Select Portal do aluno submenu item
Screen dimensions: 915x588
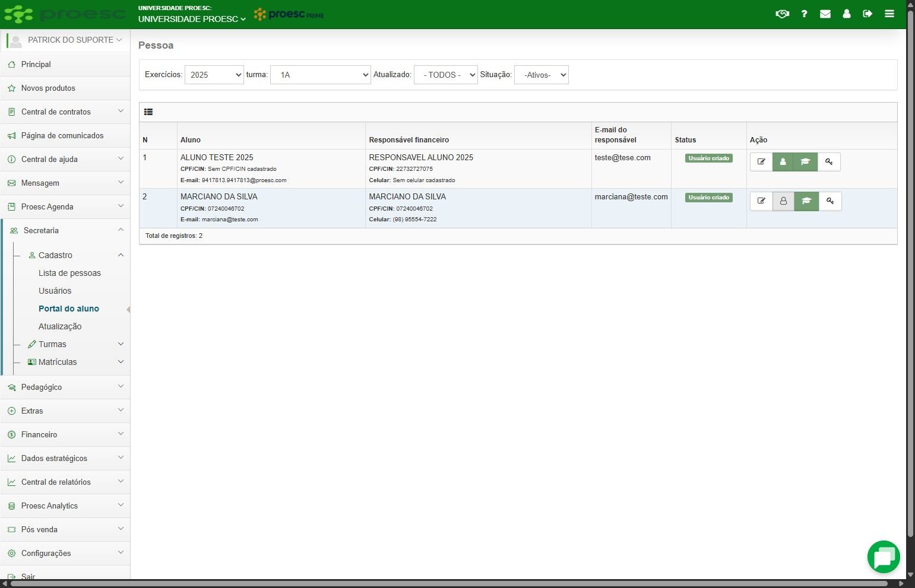click(x=69, y=309)
